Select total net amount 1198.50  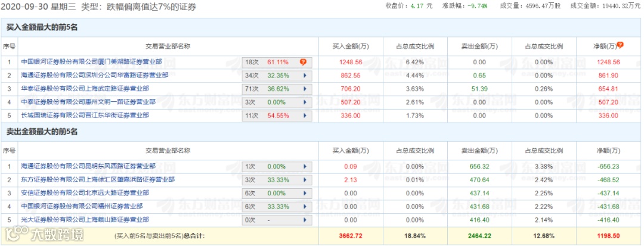click(608, 236)
